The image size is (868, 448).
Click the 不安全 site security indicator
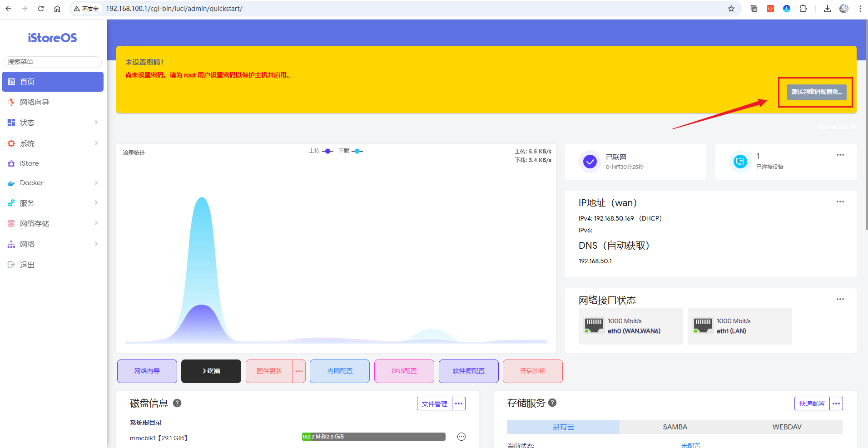86,9
